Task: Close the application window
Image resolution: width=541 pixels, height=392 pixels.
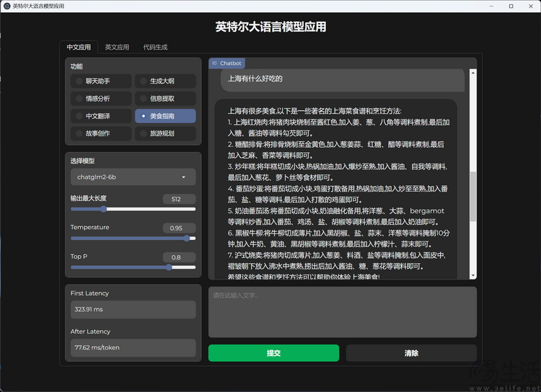Action: pyautogui.click(x=531, y=6)
